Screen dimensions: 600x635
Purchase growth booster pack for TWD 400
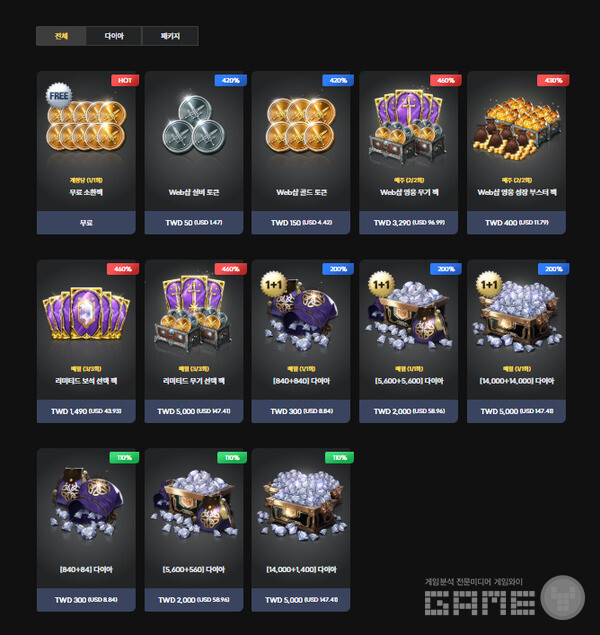(517, 222)
